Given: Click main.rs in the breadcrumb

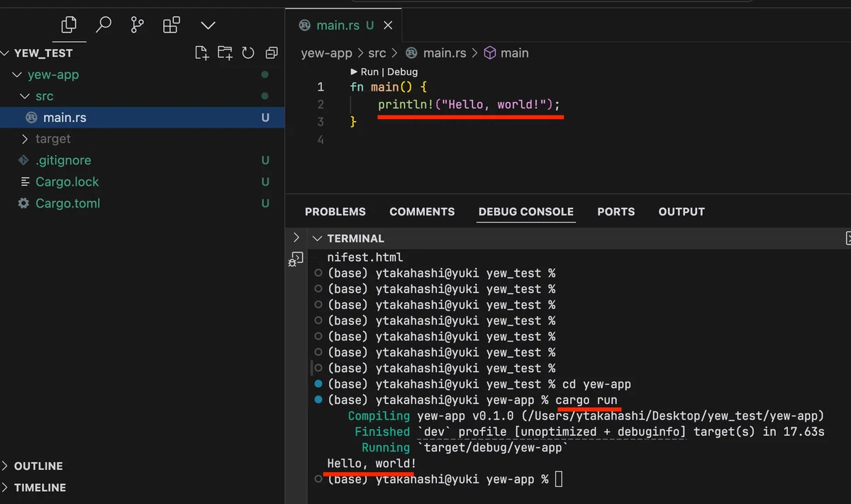Looking at the screenshot, I should point(445,53).
